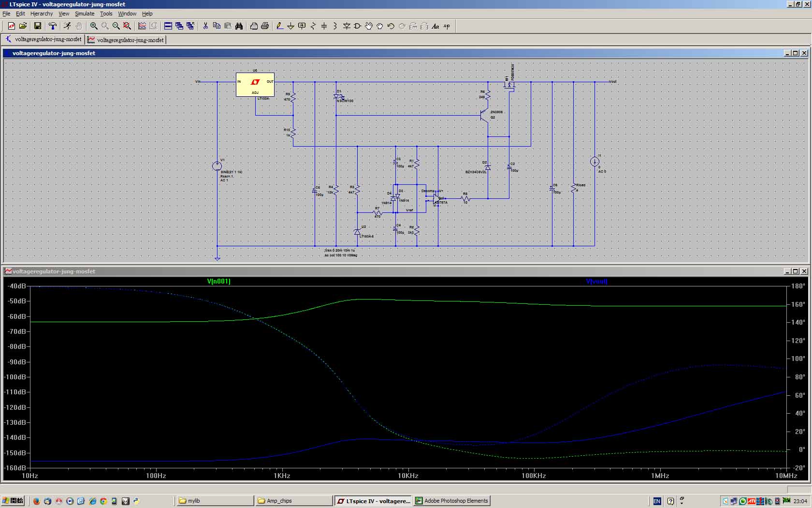Click the 10KHz frequency axis label
Screen dimensions: 812x508
pos(408,476)
